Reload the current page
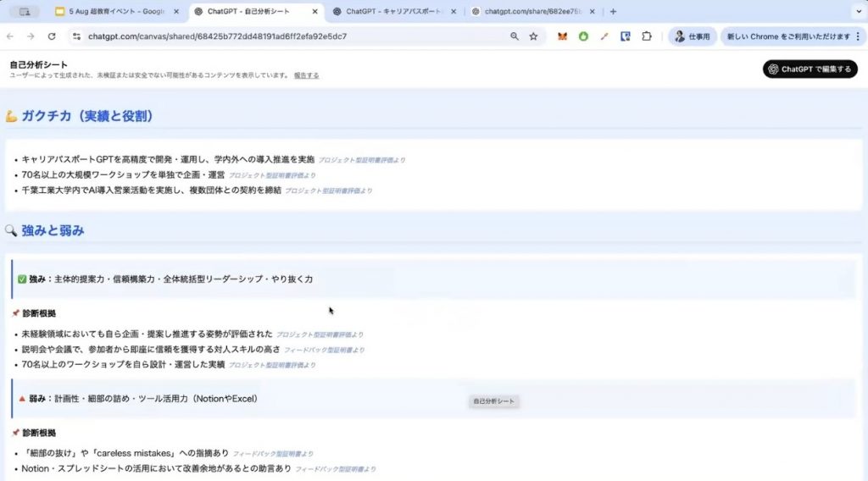The width and height of the screenshot is (868, 481). coord(52,36)
